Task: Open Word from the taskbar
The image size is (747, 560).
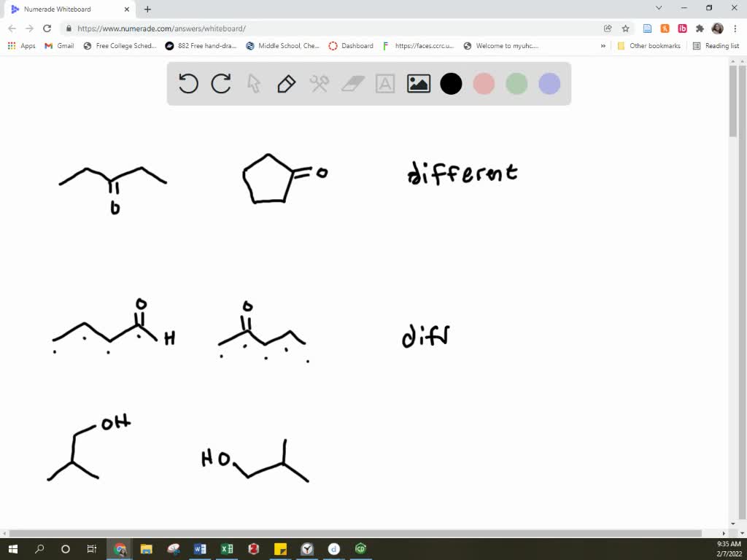Action: (x=200, y=549)
